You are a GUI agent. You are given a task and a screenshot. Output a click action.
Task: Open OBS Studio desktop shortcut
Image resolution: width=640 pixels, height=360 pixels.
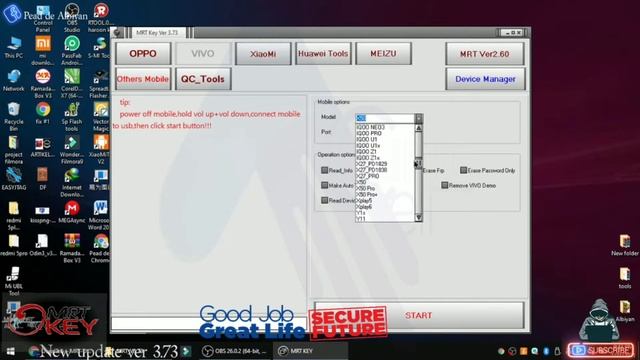pyautogui.click(x=72, y=16)
